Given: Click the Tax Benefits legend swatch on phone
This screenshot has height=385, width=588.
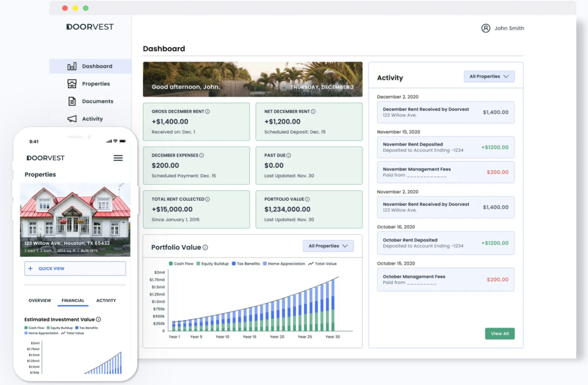Looking at the screenshot, I should (77, 328).
